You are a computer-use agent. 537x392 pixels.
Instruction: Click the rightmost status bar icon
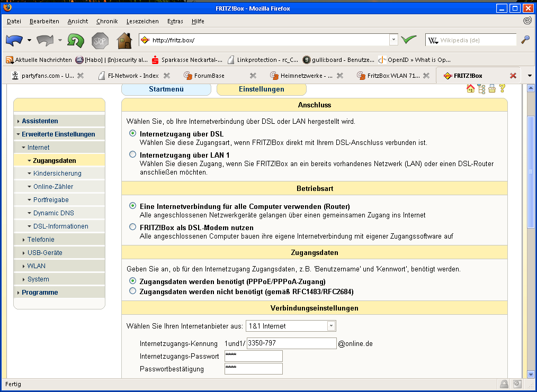[x=517, y=384]
